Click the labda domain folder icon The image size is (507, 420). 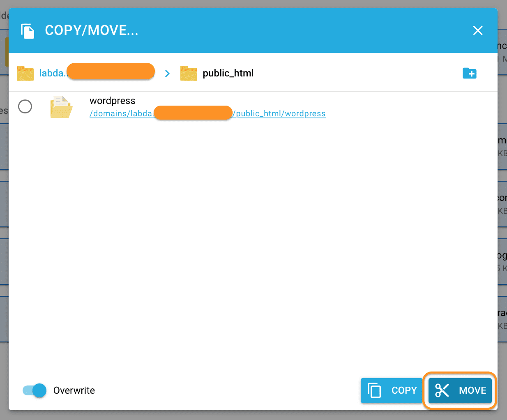25,74
